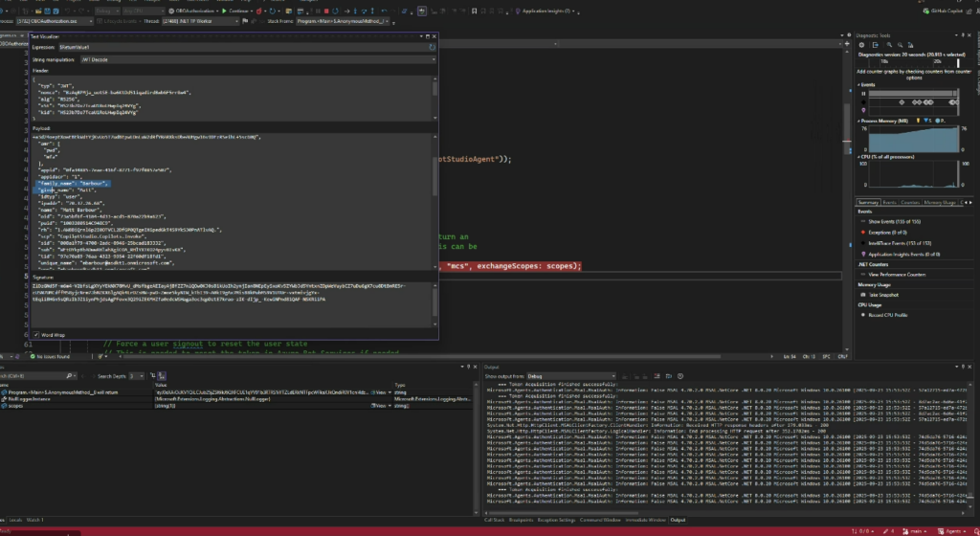Image resolution: width=980 pixels, height=536 pixels.
Task: Open the Exception Settings tab
Action: click(556, 520)
